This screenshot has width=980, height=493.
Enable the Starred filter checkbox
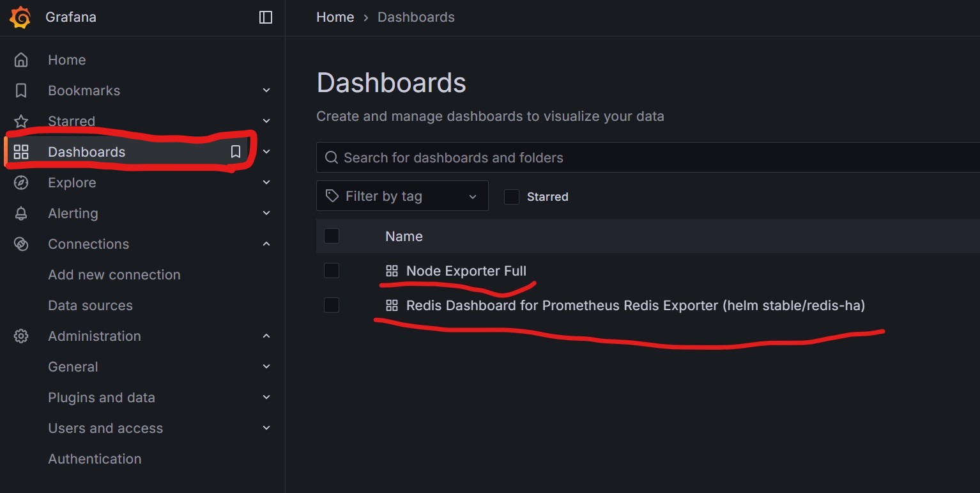(512, 197)
